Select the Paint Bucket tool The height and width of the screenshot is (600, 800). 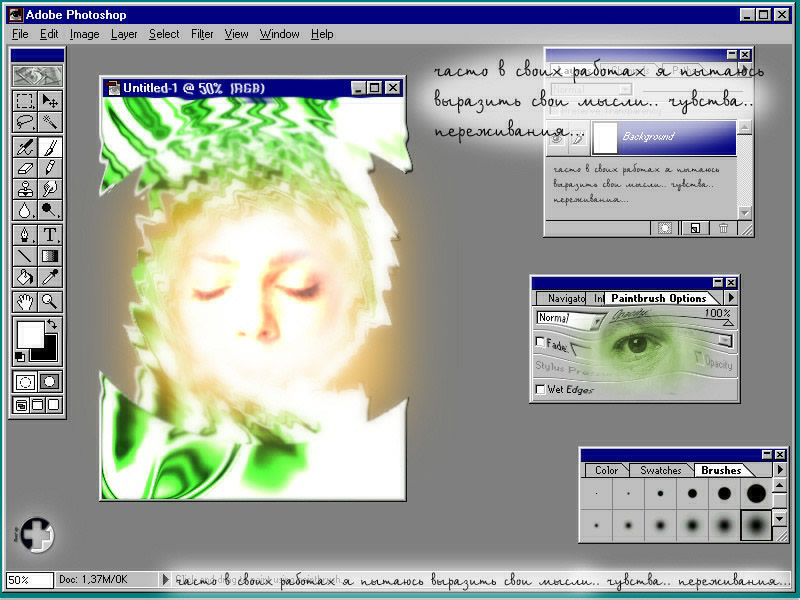coord(26,277)
